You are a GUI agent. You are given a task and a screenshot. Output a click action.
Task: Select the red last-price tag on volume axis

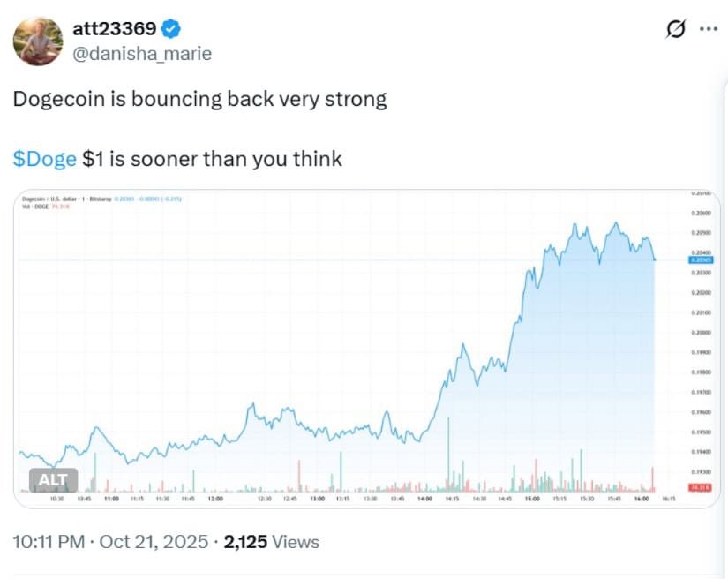coord(702,485)
